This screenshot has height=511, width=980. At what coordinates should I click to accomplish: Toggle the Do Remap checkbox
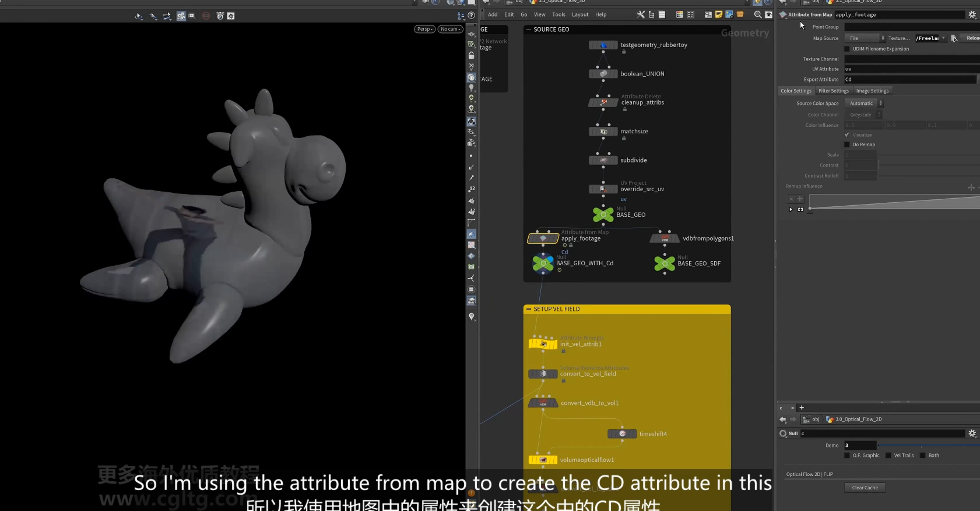pos(847,144)
